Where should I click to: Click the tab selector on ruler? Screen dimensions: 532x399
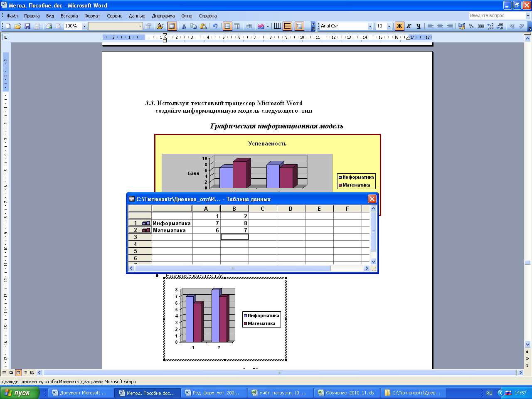(x=5, y=37)
